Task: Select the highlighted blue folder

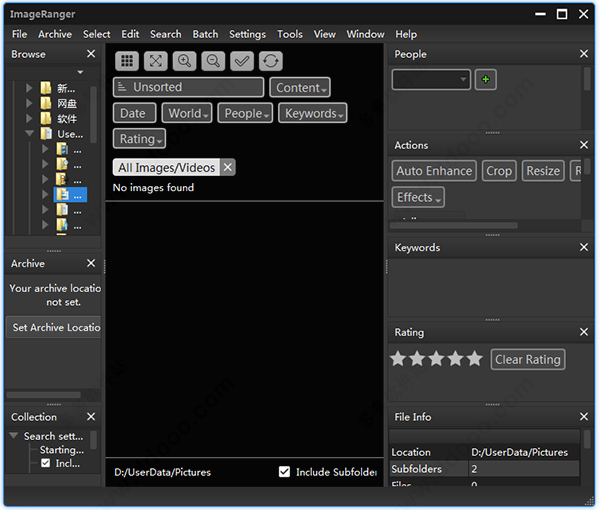Action: coord(70,195)
